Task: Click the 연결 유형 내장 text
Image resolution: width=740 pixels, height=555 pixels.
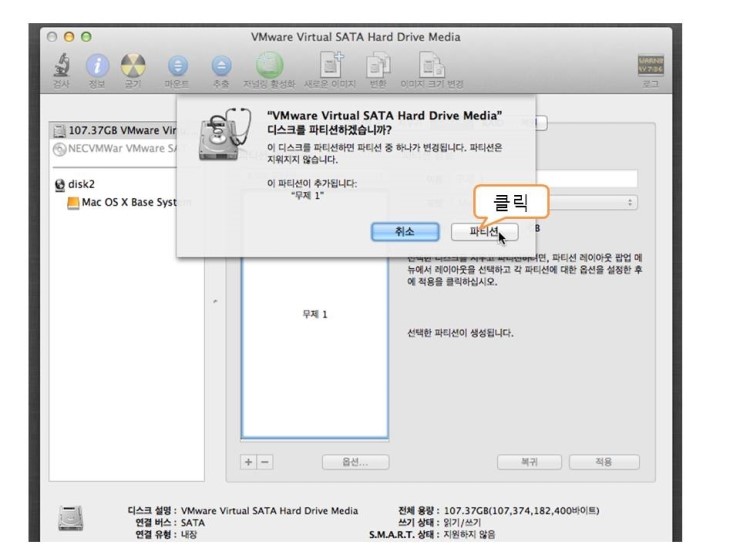Action: pyautogui.click(x=166, y=535)
